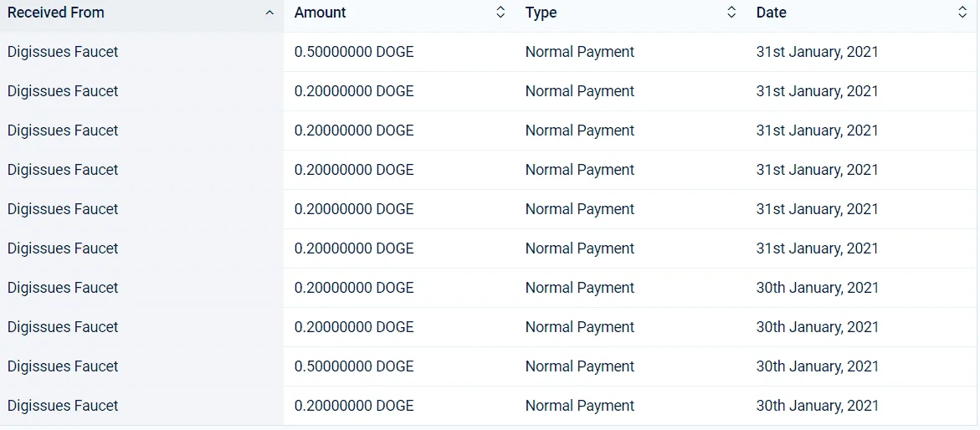
Task: Select the Type column header label
Action: tap(541, 13)
